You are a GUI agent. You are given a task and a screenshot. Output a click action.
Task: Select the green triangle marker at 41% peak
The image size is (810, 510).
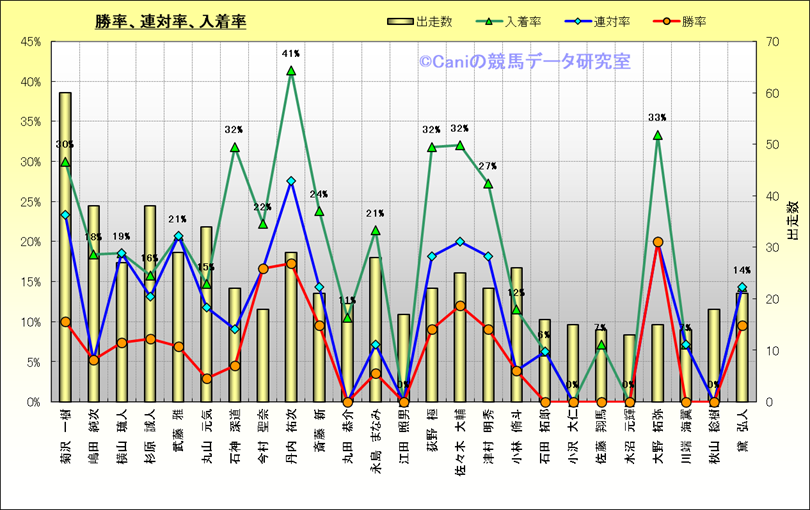pyautogui.click(x=291, y=71)
